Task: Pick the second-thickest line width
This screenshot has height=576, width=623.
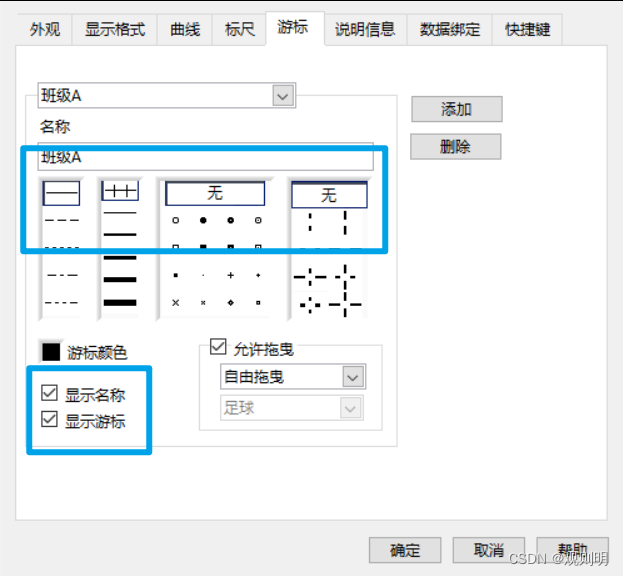Action: pos(120,280)
